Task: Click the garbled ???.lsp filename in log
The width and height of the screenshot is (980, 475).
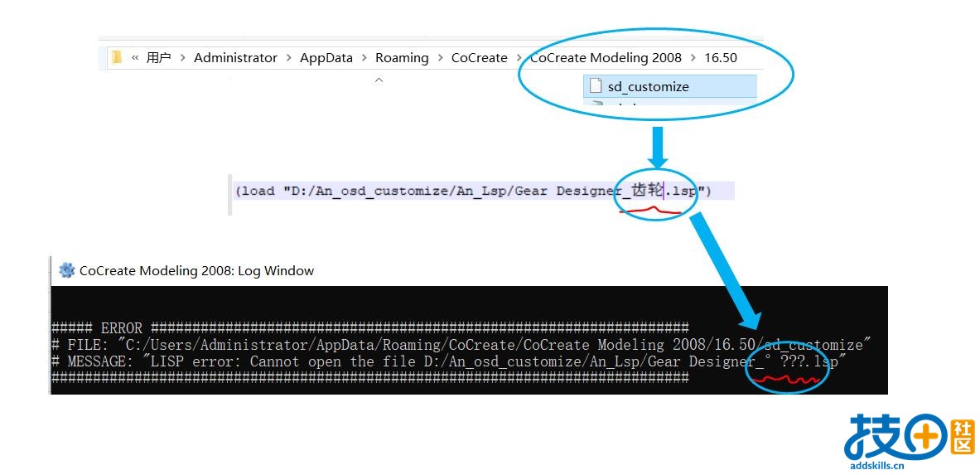Action: (803, 361)
